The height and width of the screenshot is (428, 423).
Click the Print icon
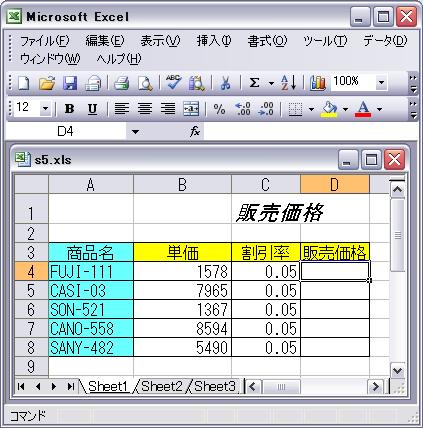122,83
